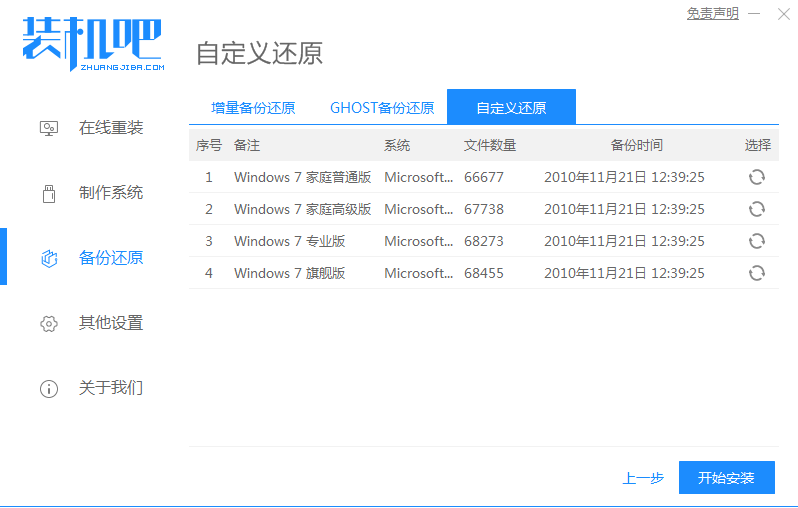Open the 免责声明 link
The width and height of the screenshot is (798, 508).
point(712,14)
